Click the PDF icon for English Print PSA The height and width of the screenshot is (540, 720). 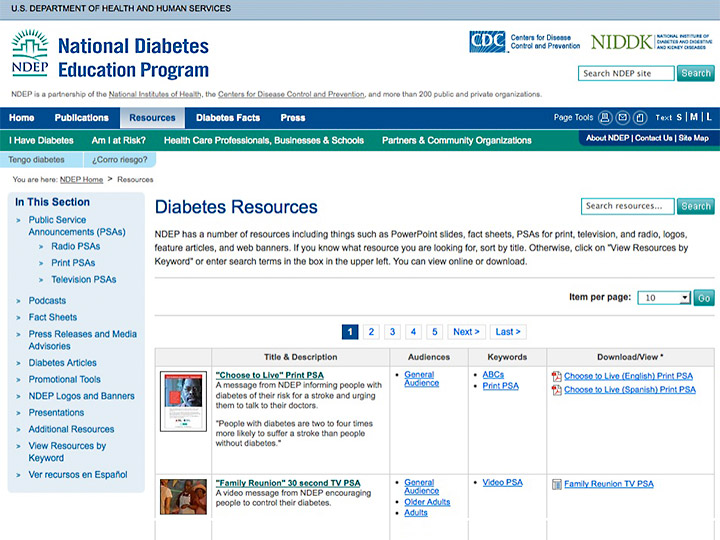coord(557,377)
